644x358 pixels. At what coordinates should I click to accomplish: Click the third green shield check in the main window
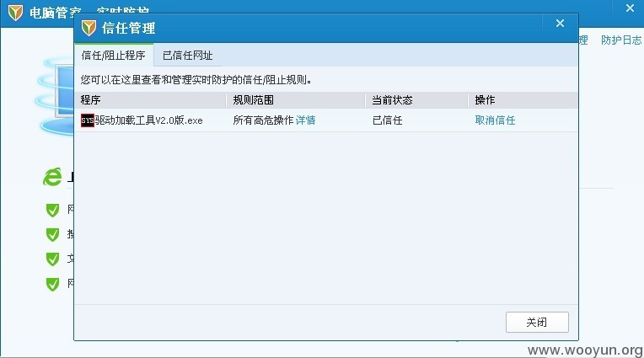coord(52,259)
